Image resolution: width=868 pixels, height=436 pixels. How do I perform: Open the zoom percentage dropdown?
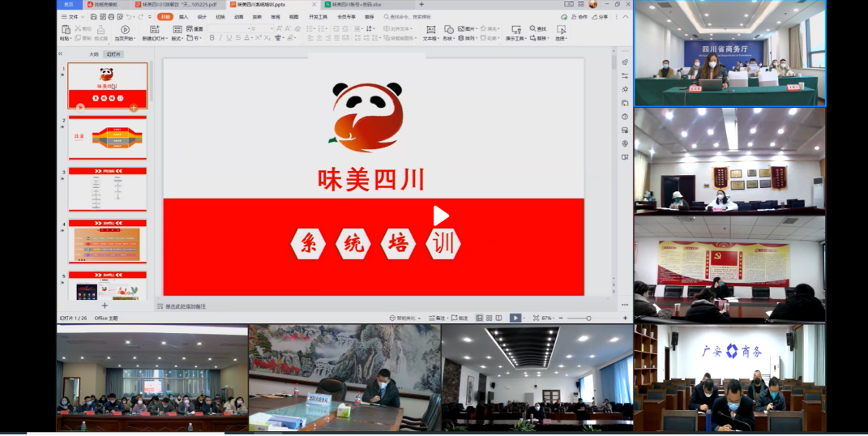(548, 318)
